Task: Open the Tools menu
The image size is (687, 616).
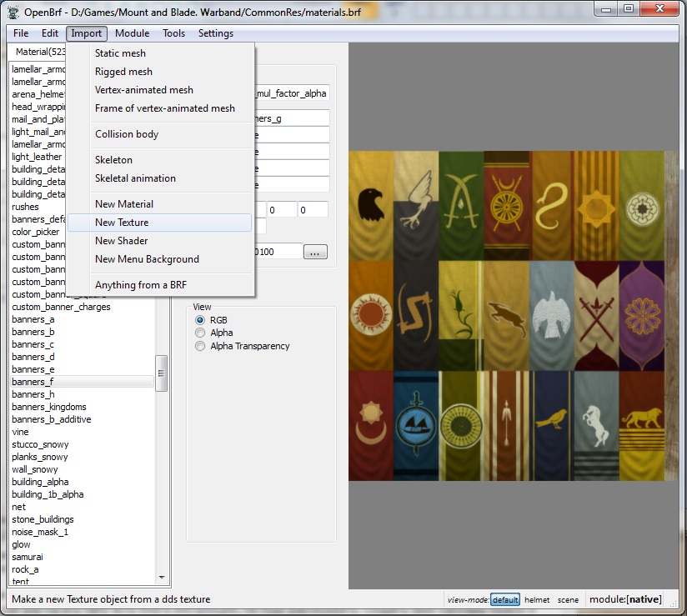Action: pyautogui.click(x=173, y=33)
